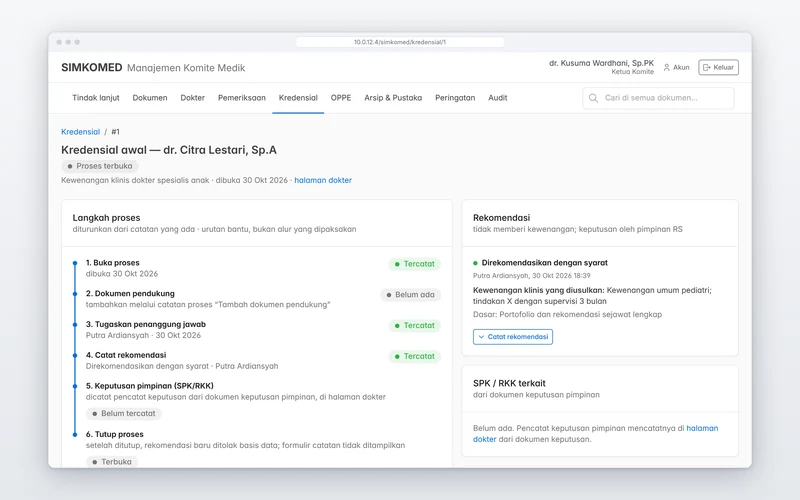This screenshot has width=800, height=500.
Task: Click step 3. Tugaskan penanggung jawab
Action: click(x=146, y=324)
